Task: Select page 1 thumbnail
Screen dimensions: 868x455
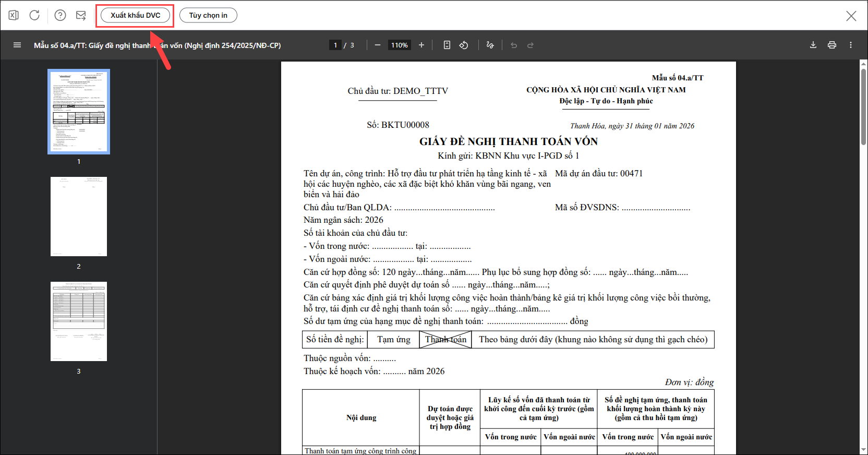Action: [x=79, y=112]
